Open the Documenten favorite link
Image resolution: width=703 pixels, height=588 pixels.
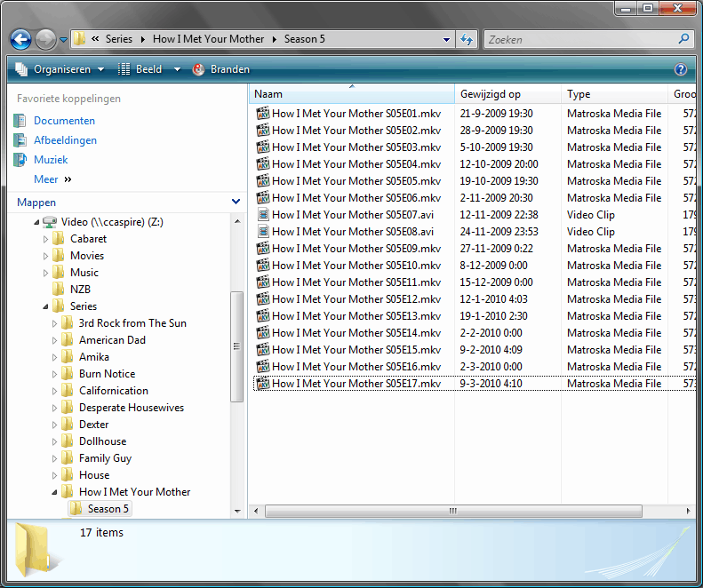64,121
